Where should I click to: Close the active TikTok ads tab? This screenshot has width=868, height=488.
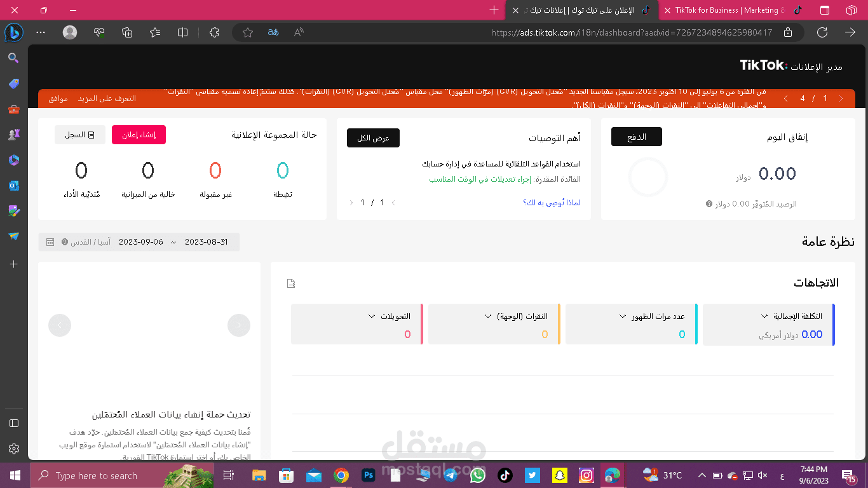[x=515, y=10]
